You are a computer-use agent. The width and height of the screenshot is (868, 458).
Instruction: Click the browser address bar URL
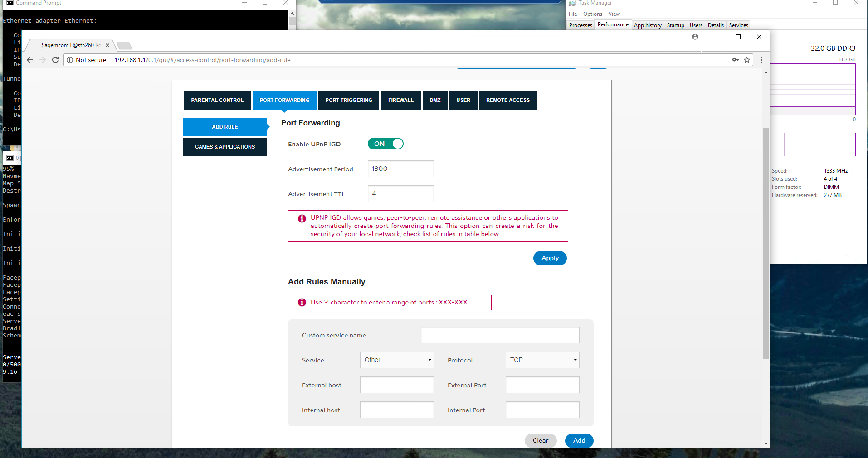[202, 60]
